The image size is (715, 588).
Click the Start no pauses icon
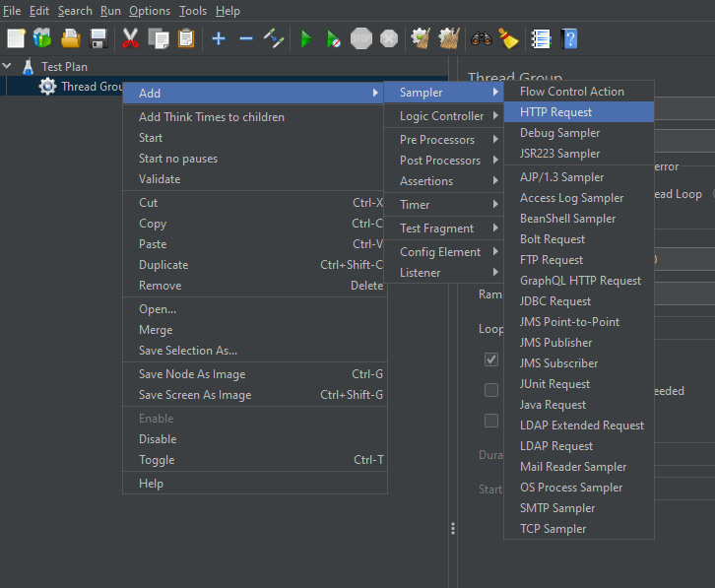(333, 38)
